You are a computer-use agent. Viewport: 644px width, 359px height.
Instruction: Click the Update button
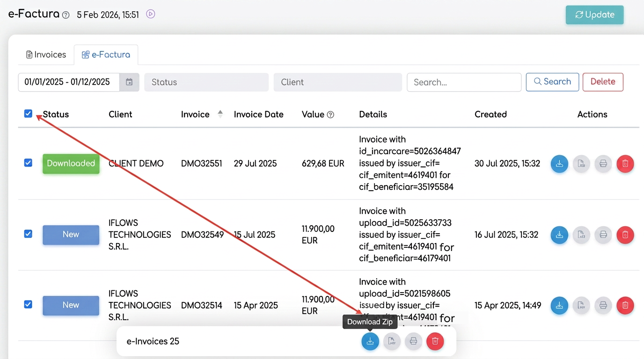coord(594,14)
